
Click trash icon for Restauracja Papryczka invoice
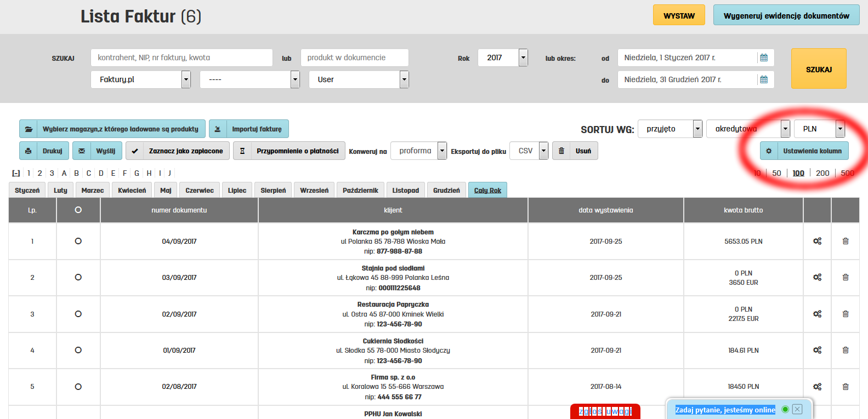coord(846,314)
